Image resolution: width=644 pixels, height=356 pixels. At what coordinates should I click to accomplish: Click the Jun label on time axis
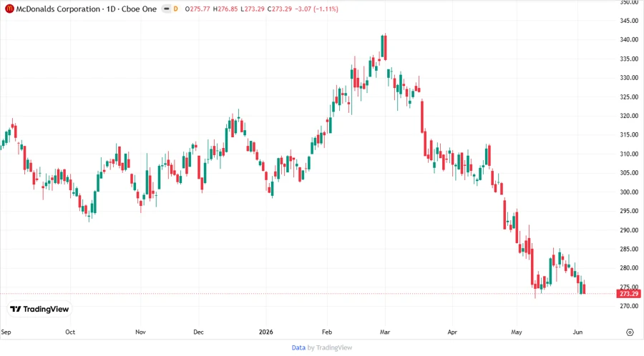[577, 332]
